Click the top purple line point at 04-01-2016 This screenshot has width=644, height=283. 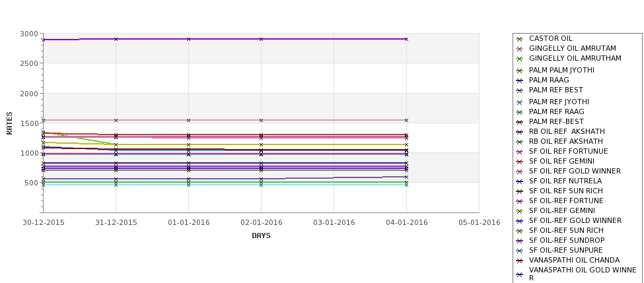[406, 40]
